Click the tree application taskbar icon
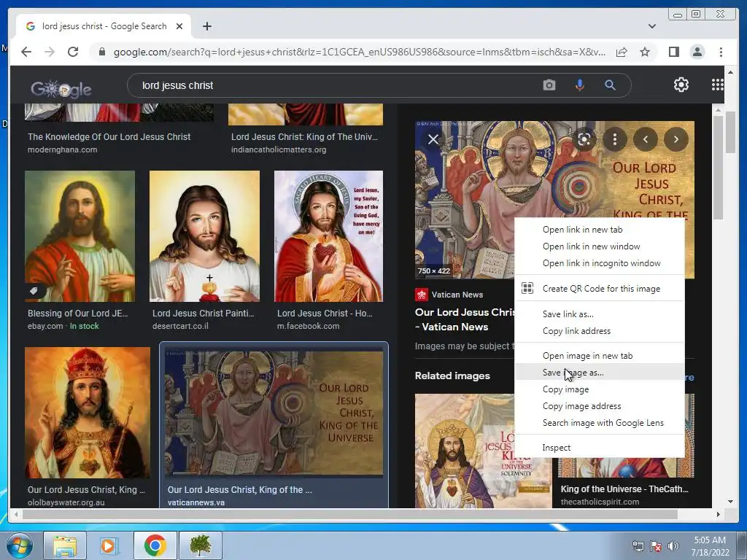Viewport: 747px width, 560px height. click(x=201, y=545)
